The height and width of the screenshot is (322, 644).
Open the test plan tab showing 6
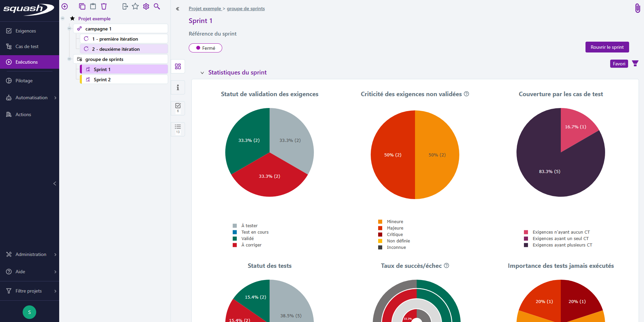(x=178, y=108)
